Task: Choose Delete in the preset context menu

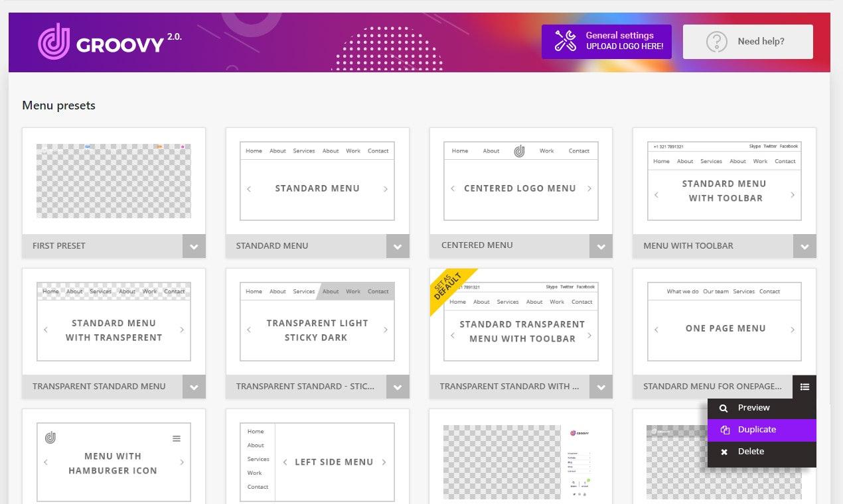Action: point(751,452)
